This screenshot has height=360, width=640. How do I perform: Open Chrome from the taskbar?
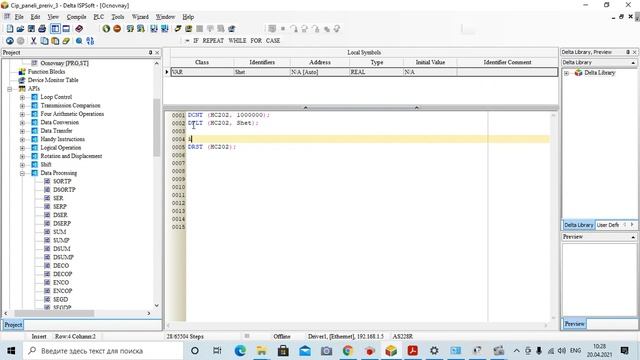348,351
